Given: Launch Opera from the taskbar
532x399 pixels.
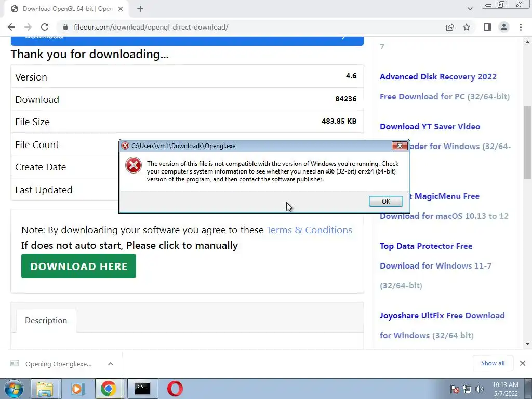Looking at the screenshot, I should (175, 389).
